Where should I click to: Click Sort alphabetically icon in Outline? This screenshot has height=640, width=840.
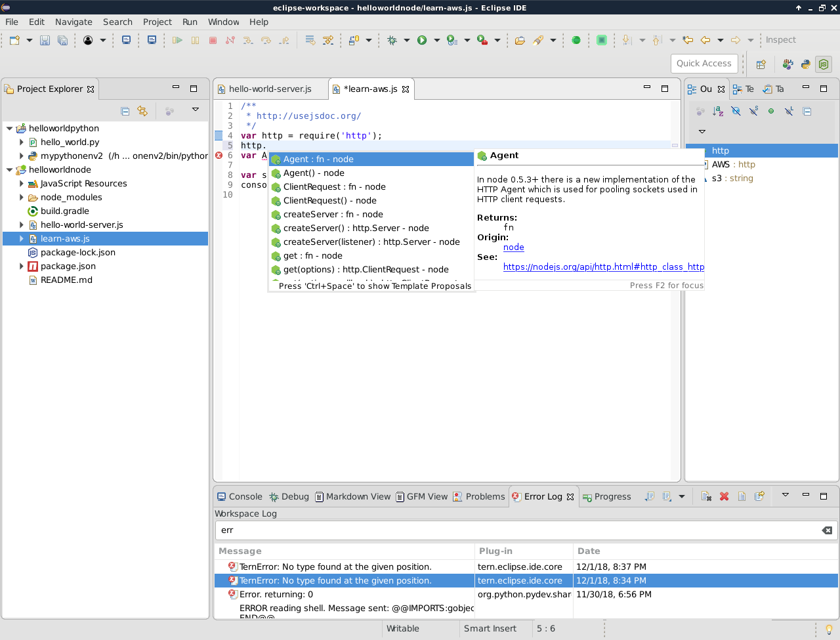click(x=718, y=112)
